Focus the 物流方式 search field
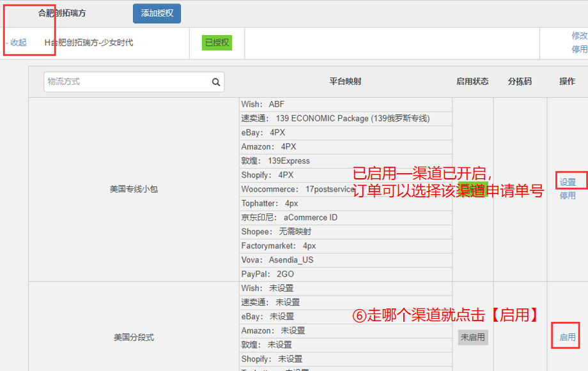Viewport: 588px width, 371px height. [134, 82]
